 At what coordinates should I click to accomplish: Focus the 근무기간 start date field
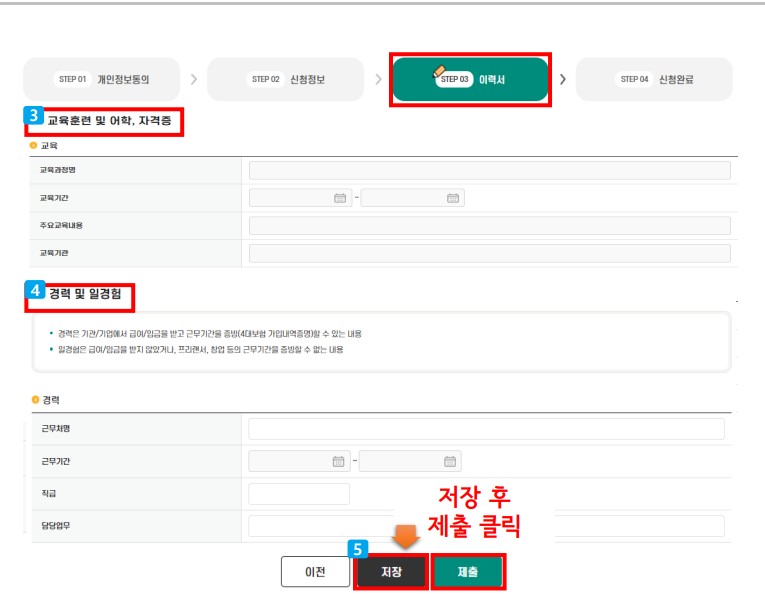[x=299, y=461]
